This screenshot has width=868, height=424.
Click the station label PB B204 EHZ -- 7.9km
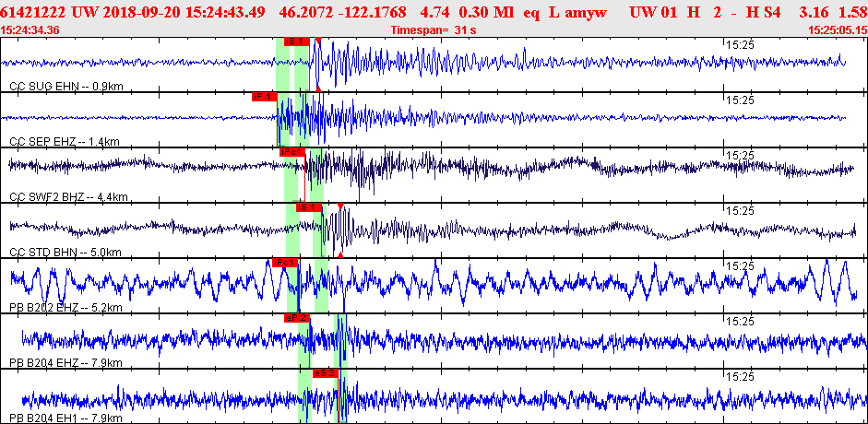pos(65,363)
